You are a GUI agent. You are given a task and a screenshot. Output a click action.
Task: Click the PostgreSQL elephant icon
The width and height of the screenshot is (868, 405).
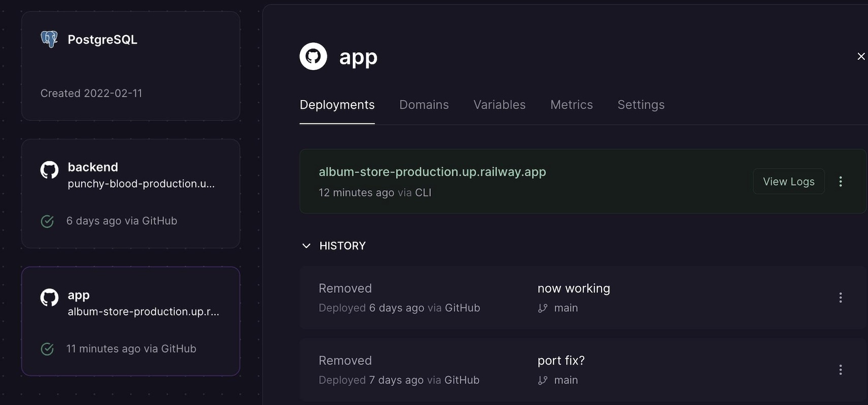(x=49, y=39)
